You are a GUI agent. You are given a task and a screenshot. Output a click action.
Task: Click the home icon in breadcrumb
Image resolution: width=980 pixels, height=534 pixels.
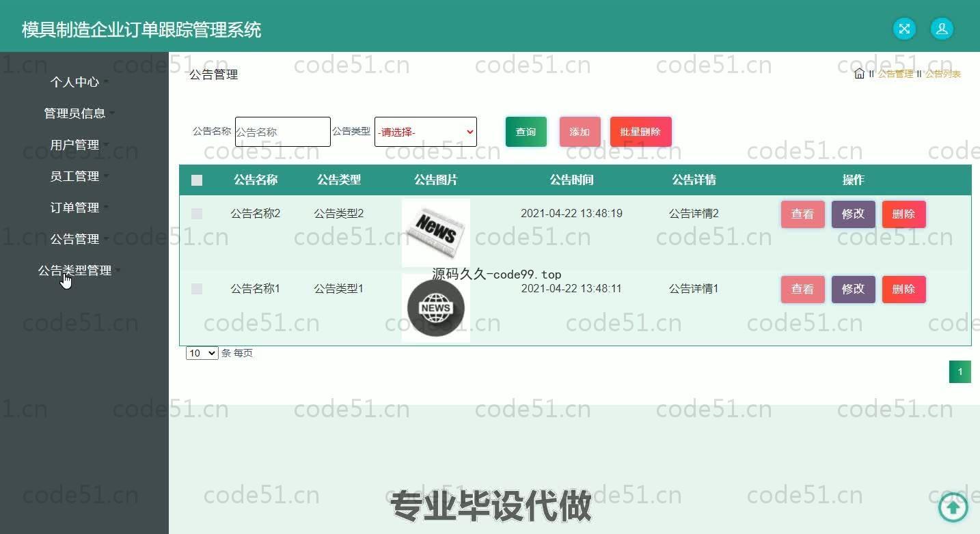pyautogui.click(x=859, y=74)
